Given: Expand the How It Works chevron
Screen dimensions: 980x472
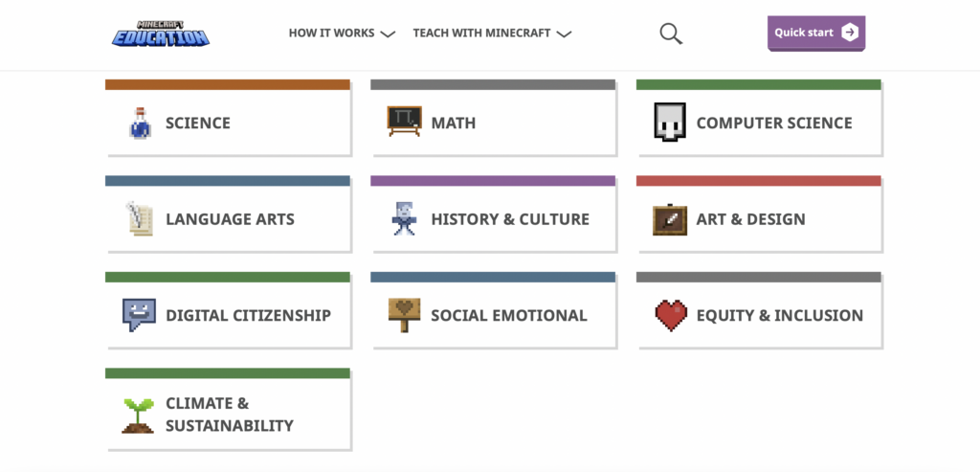Looking at the screenshot, I should tap(389, 34).
